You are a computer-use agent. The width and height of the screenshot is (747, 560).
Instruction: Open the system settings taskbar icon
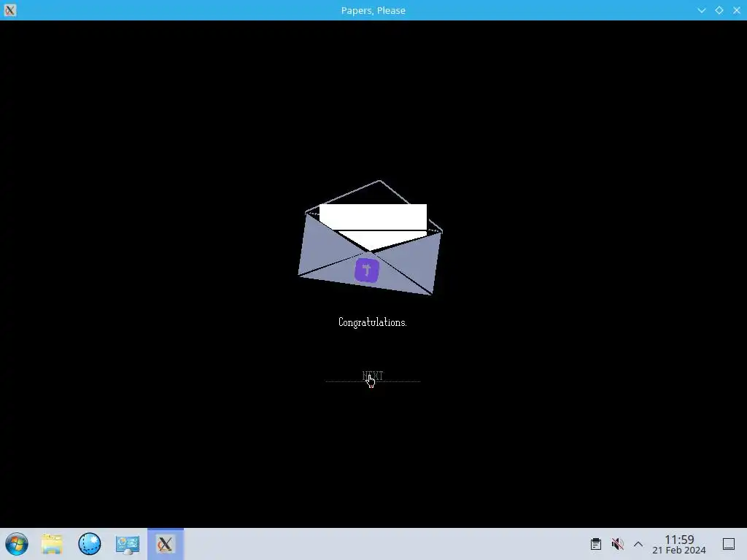click(127, 544)
